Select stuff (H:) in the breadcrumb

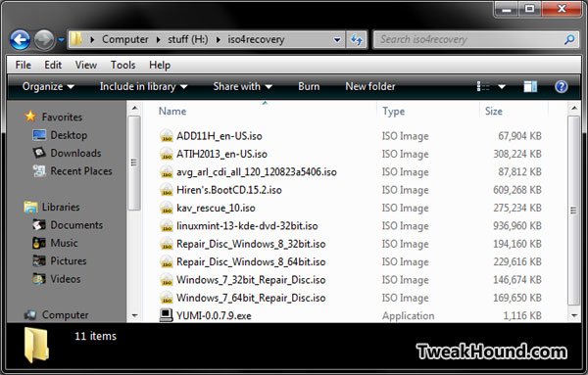tap(188, 39)
